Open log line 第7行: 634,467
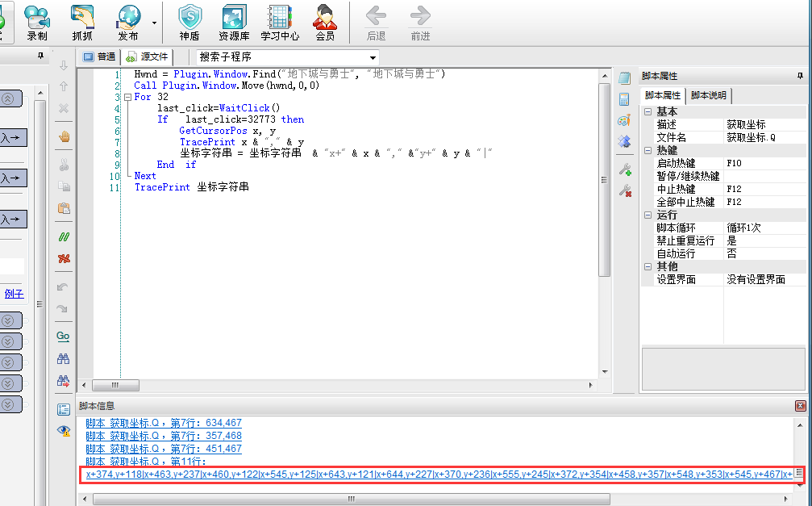812x506 pixels. coord(164,423)
